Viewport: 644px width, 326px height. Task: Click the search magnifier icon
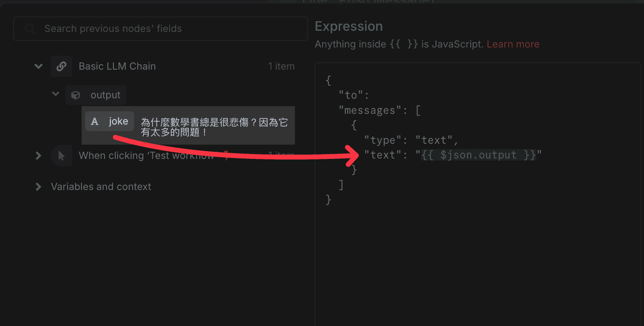point(30,29)
